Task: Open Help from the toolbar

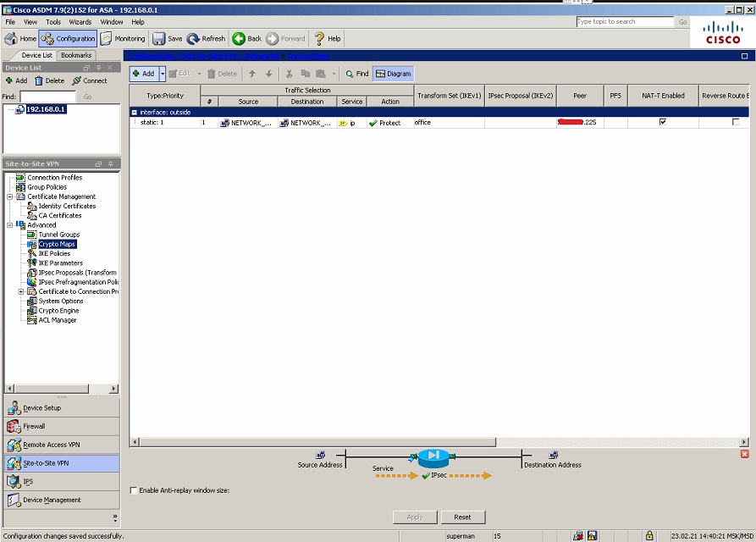Action: (x=328, y=39)
